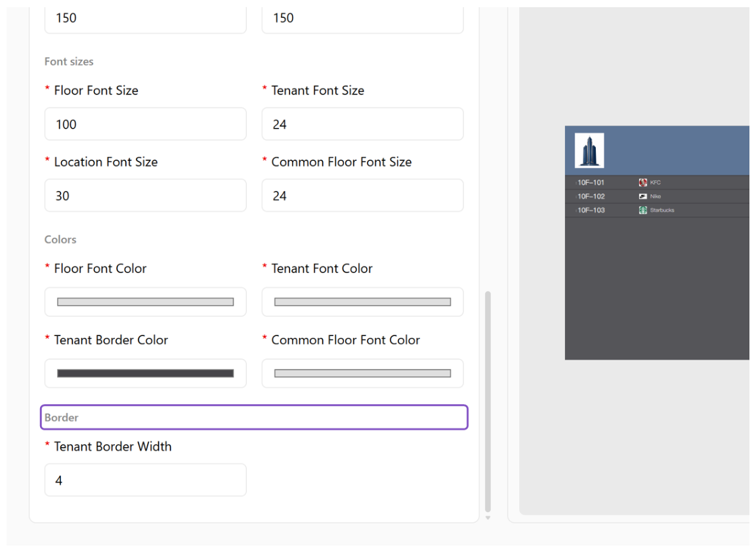Click the "Font sizes" section heading
Screen dimensions: 756x552
[x=69, y=62]
